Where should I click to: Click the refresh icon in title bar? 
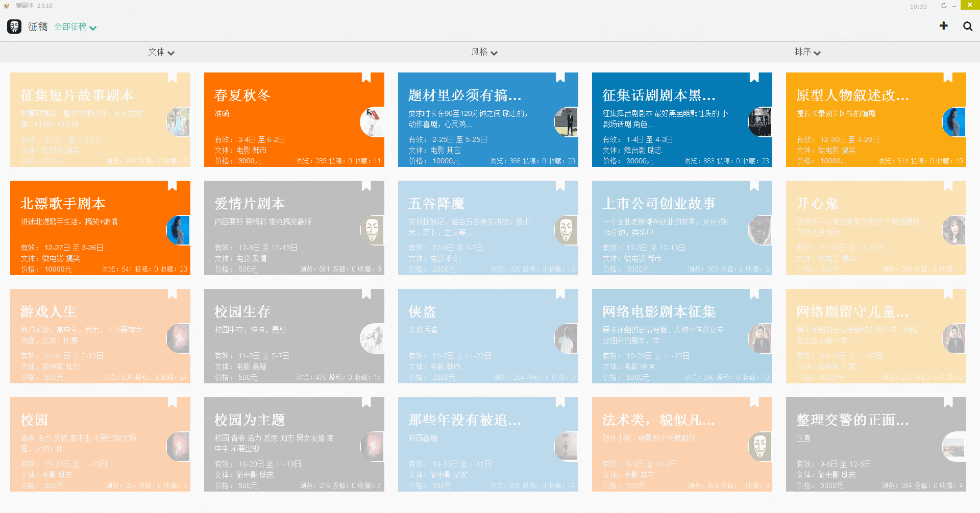(x=944, y=6)
